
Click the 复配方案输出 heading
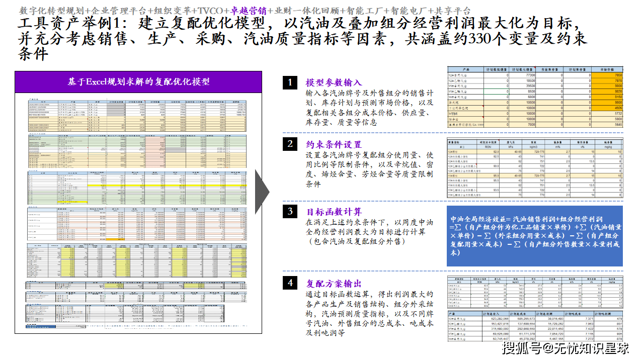(333, 284)
